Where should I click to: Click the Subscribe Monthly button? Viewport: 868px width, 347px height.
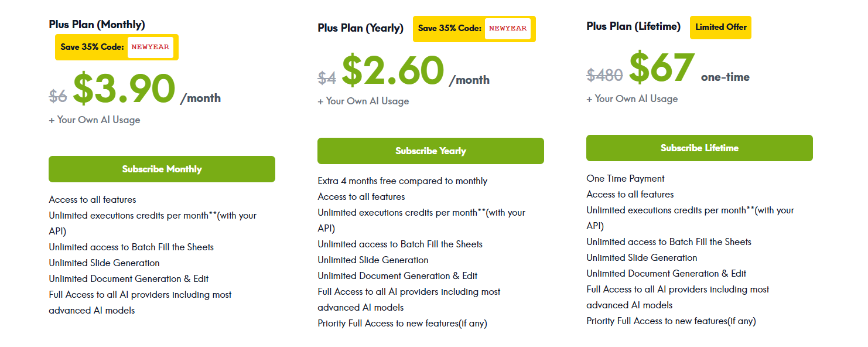(x=162, y=169)
